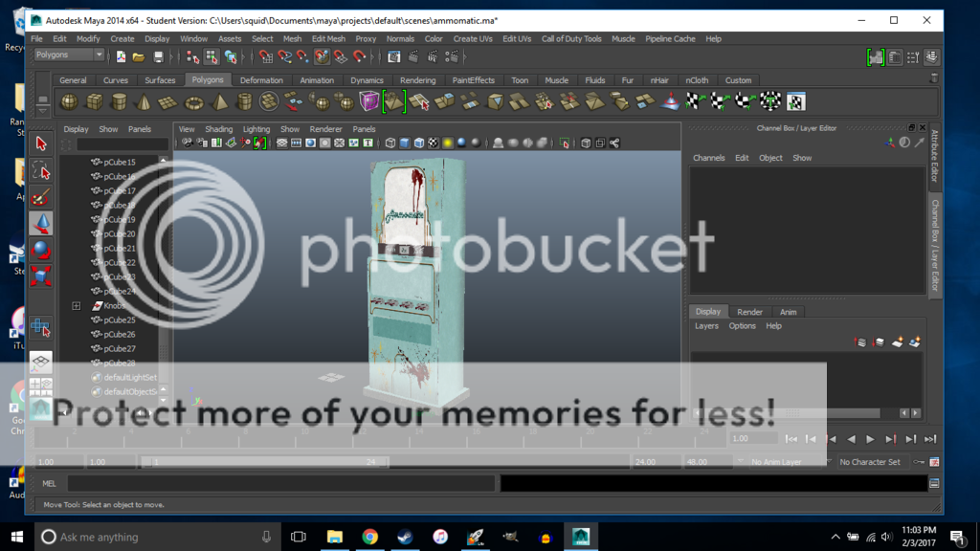The width and height of the screenshot is (980, 551).
Task: Create a polygon cube from the shelf
Action: (x=94, y=101)
